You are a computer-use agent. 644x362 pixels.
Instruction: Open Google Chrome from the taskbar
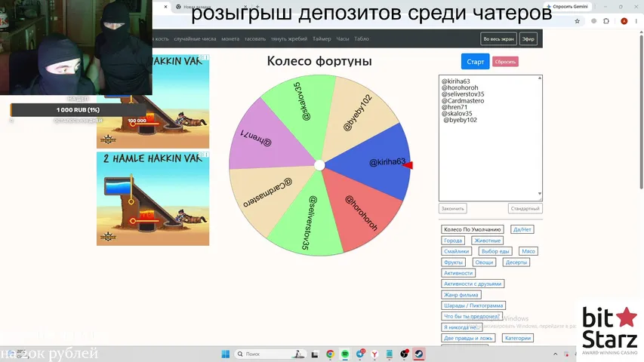[x=330, y=354]
